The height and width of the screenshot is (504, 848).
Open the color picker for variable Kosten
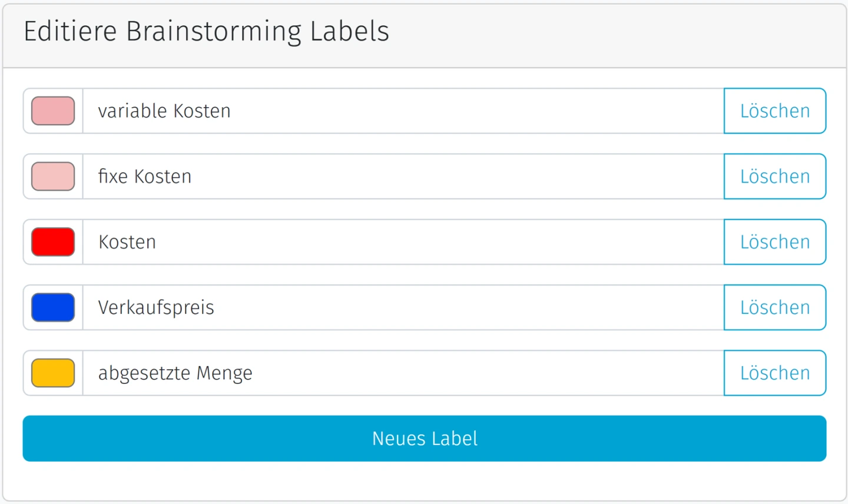[x=53, y=111]
